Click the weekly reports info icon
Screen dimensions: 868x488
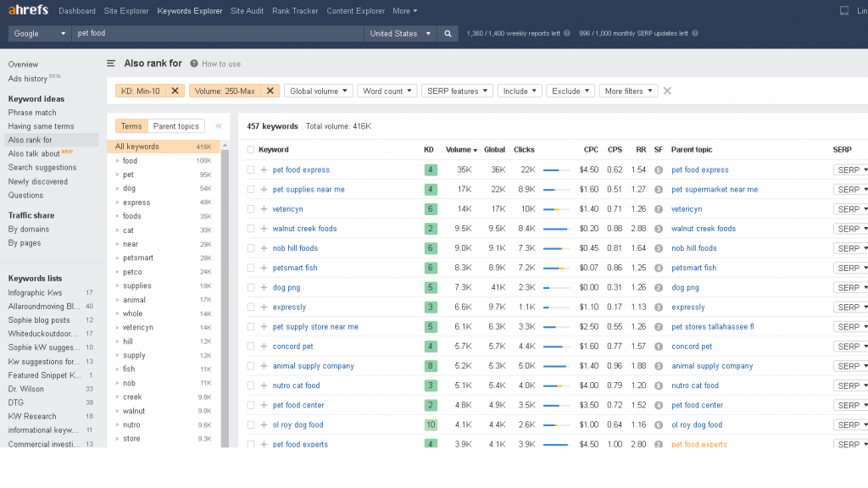pos(567,33)
